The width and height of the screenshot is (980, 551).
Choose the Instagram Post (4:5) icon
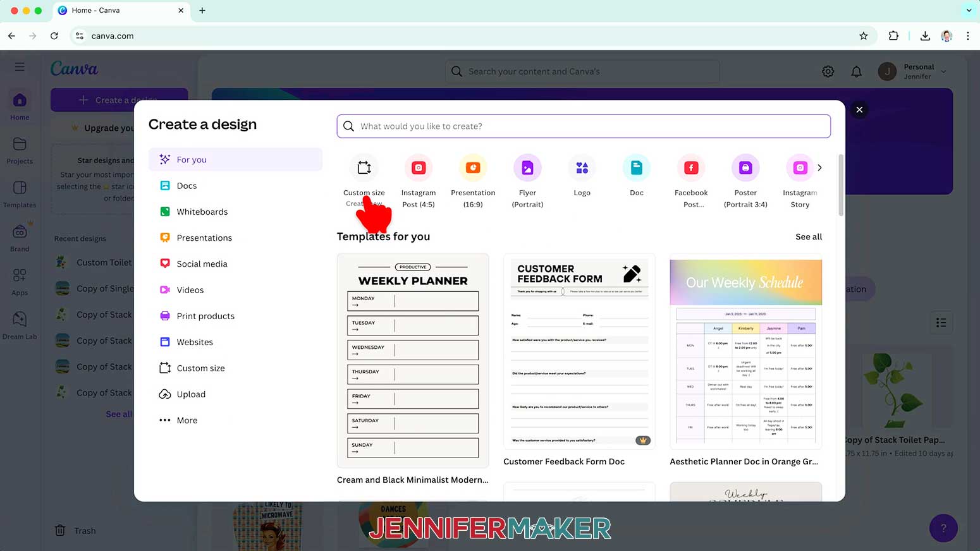(x=418, y=167)
